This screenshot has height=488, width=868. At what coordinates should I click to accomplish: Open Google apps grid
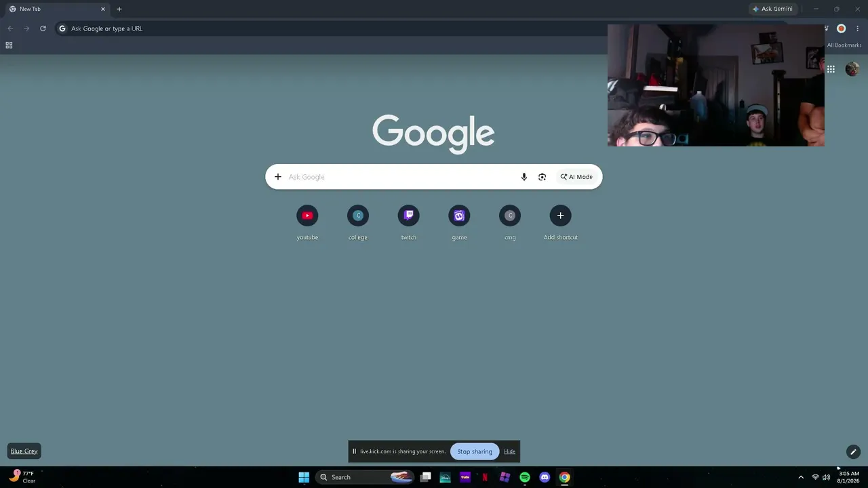click(x=831, y=69)
